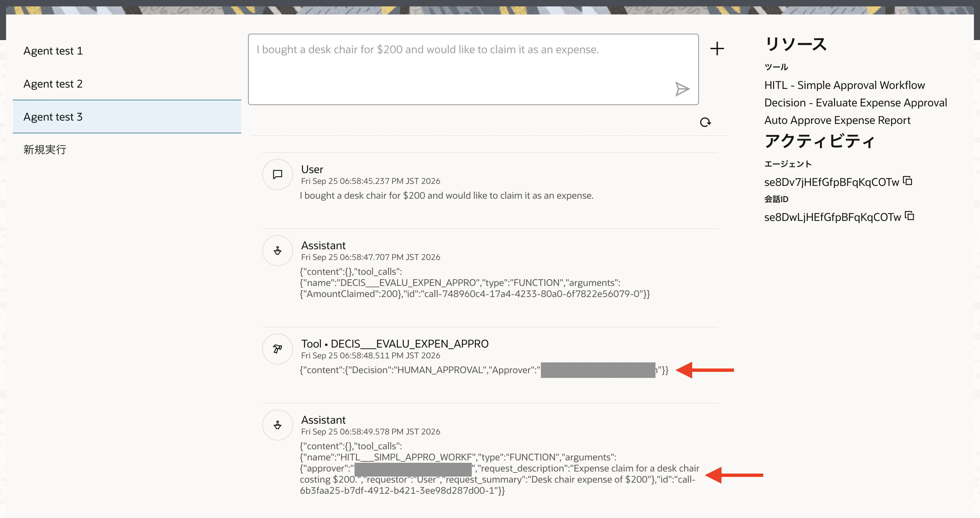980x518 pixels.
Task: Open Agent test 1 run
Action: point(127,51)
